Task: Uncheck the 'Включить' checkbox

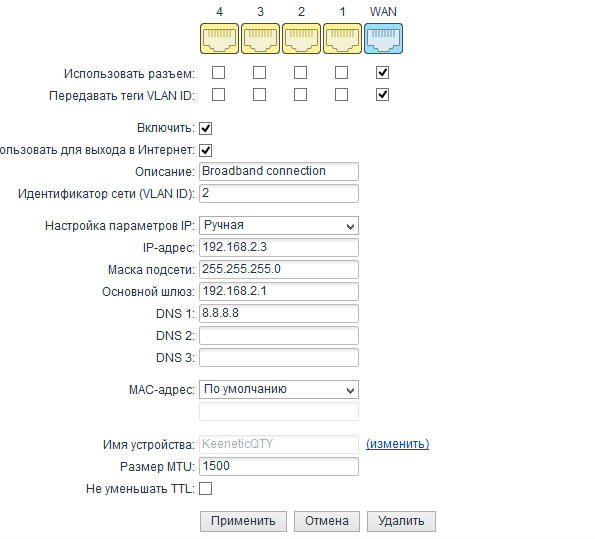Action: [x=206, y=128]
